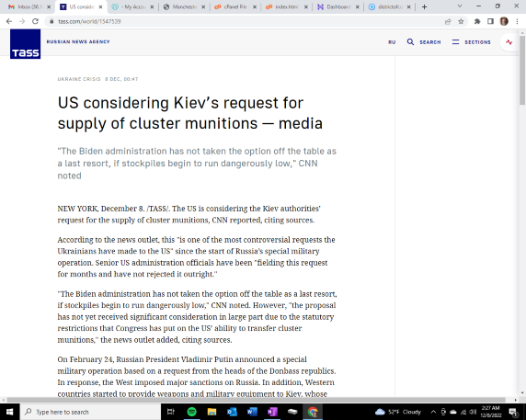Expand the tab search chevron

[x=460, y=6]
